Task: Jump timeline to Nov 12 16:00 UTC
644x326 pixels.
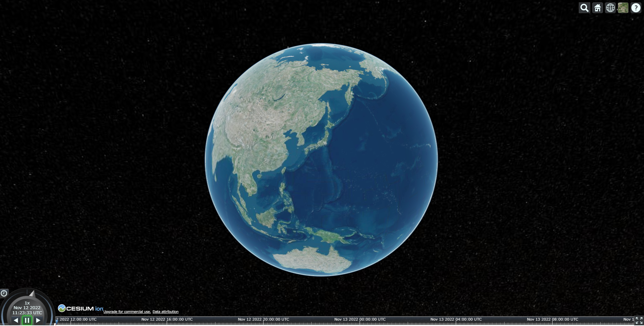Action: [x=167, y=320]
